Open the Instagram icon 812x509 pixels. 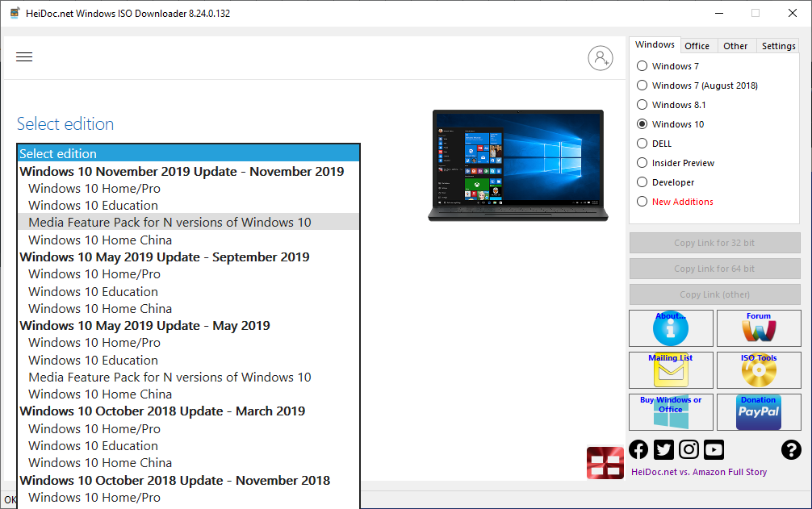point(689,449)
